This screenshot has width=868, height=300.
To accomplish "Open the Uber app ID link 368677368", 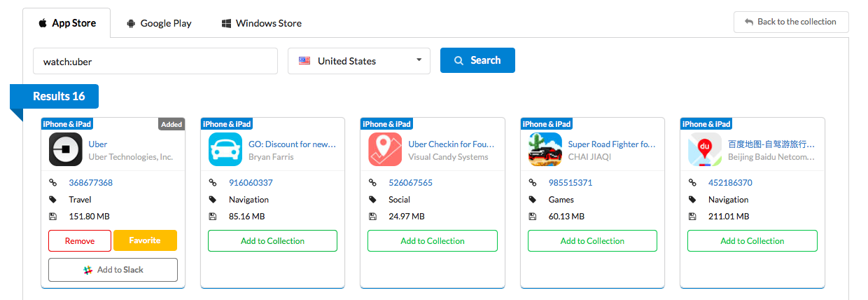I will coord(90,183).
